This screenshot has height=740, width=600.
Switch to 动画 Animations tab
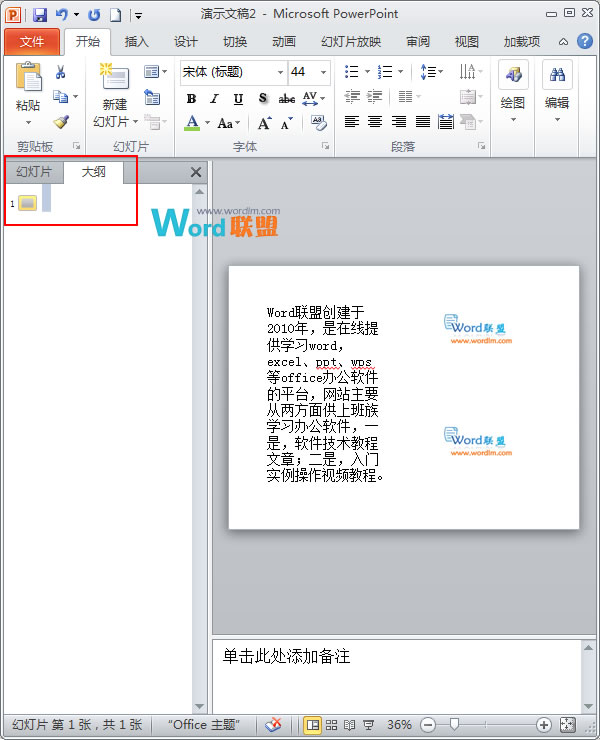[284, 42]
